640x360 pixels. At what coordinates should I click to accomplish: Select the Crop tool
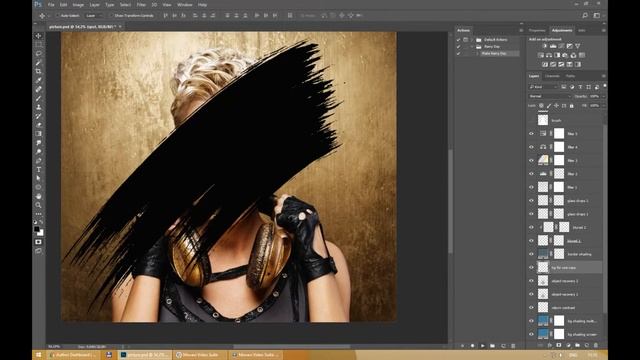point(38,71)
